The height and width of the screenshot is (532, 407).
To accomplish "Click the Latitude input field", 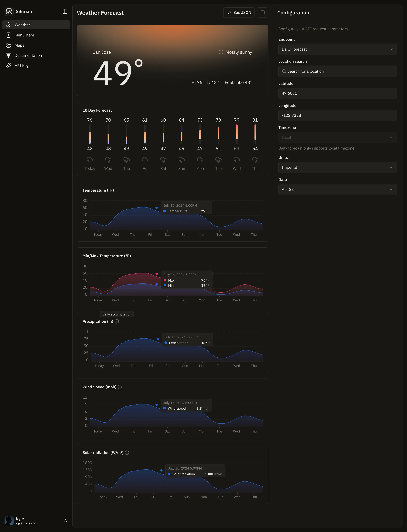I will (337, 93).
